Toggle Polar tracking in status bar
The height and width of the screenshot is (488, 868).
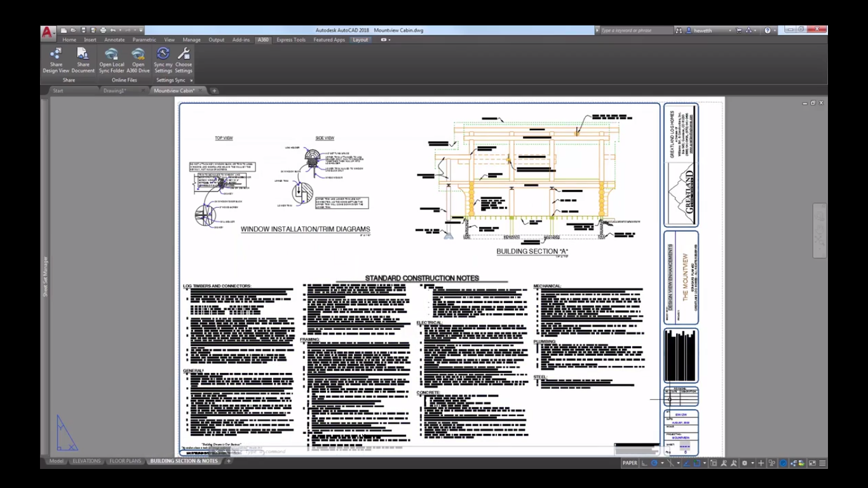pos(654,463)
